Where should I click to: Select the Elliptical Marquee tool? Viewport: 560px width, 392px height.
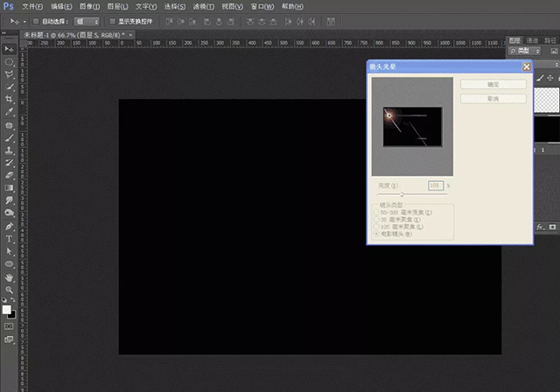tap(10, 62)
